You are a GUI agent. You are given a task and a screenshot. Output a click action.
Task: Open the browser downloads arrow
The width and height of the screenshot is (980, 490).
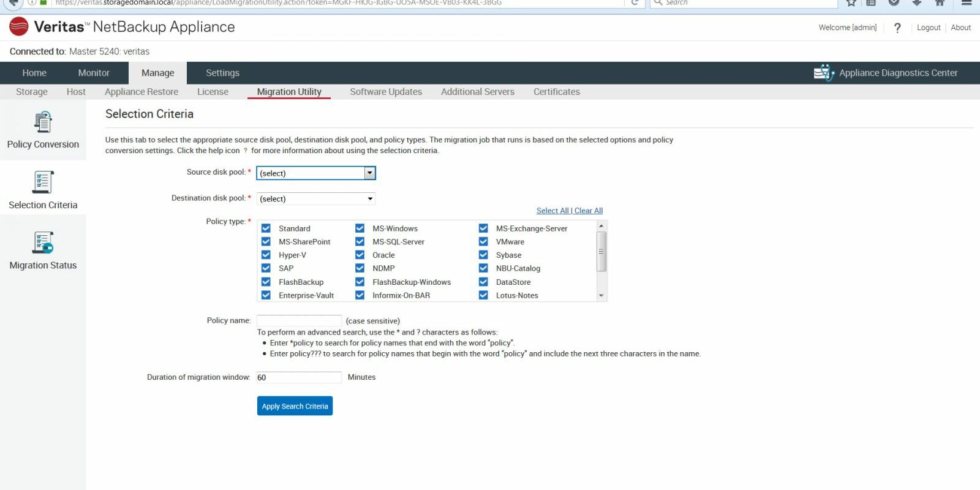click(x=916, y=2)
